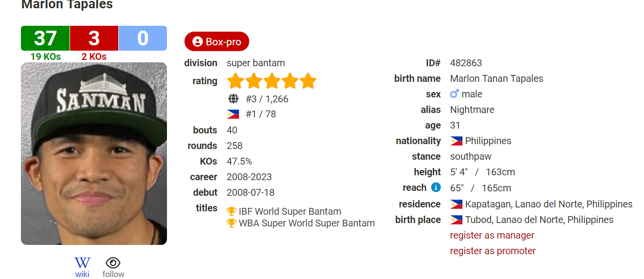Screen dimensions: 644x279
Task: Click the flag beside Kapatagan residence
Action: pos(456,205)
